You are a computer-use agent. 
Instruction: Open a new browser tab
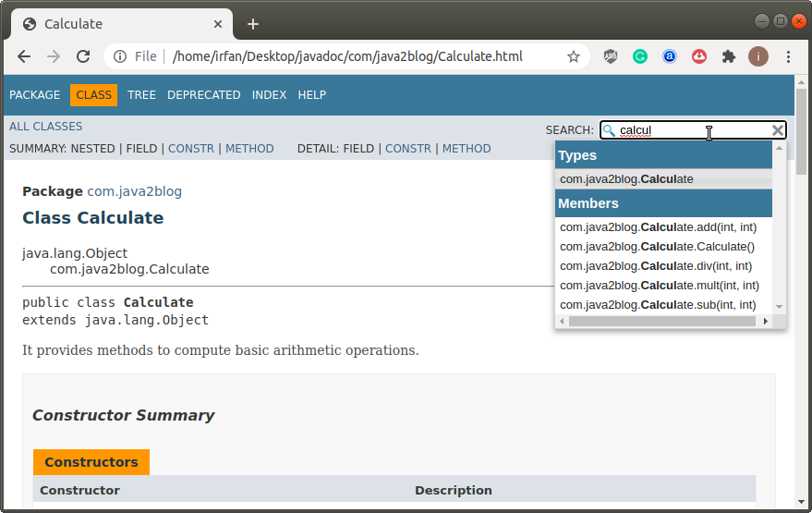(x=253, y=24)
